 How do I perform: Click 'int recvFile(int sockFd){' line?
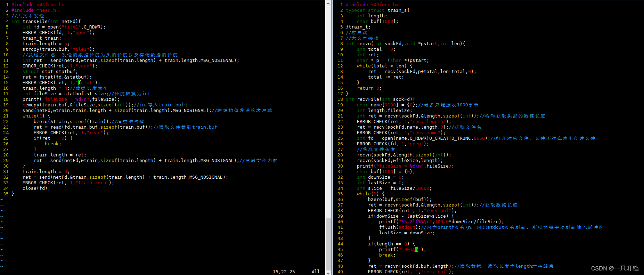[381, 99]
